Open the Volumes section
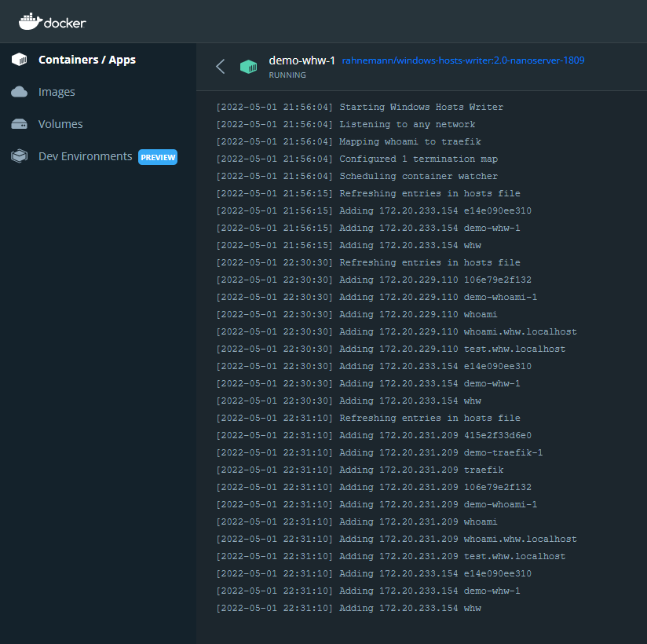Viewport: 647px width, 644px height. 60,124
